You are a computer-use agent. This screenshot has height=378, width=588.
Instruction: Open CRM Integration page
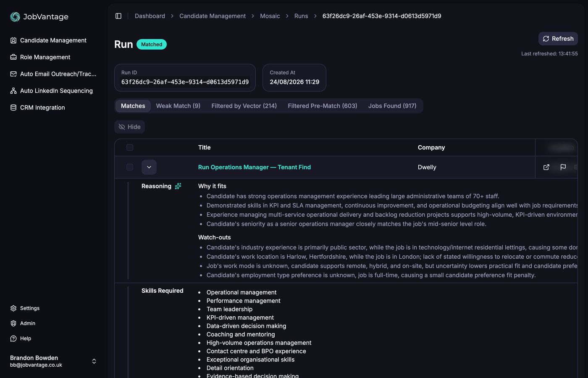tap(37, 108)
